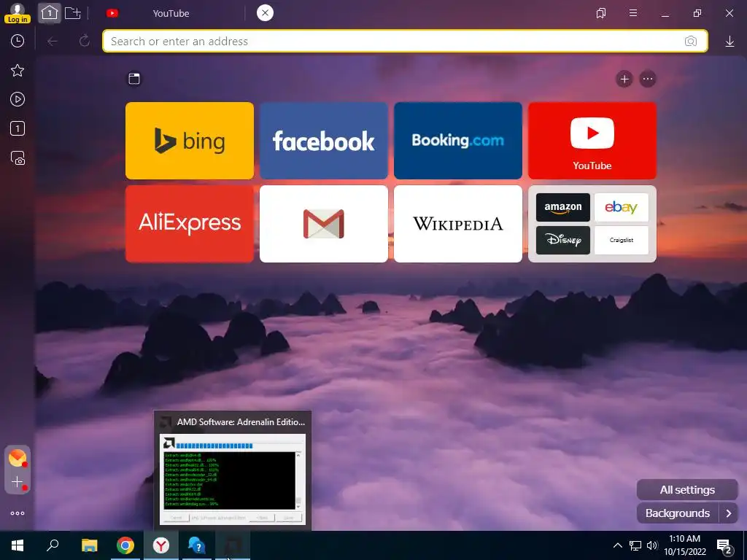The image size is (747, 560).
Task: Close the YouTube tab
Action: coord(265,13)
